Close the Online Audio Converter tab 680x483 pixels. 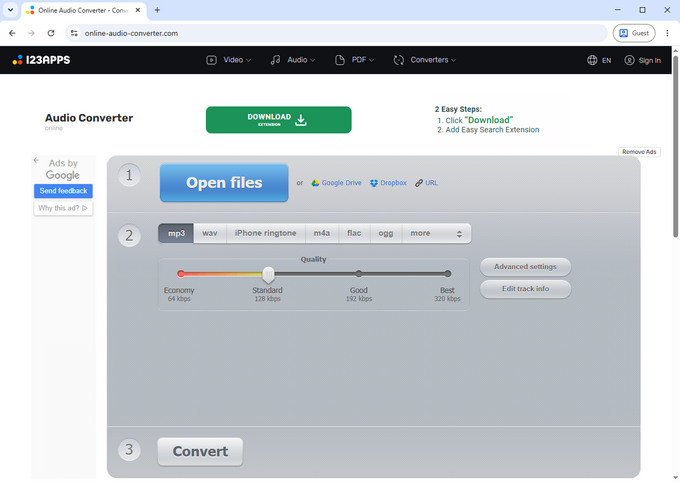point(138,10)
